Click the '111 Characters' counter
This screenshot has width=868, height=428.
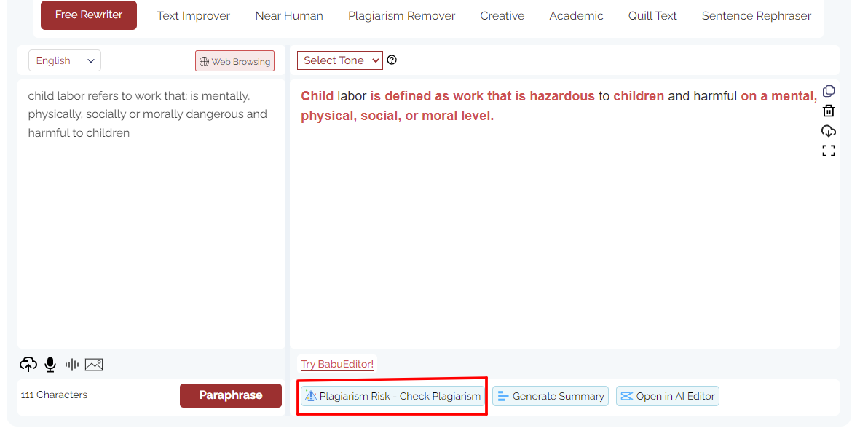(54, 395)
